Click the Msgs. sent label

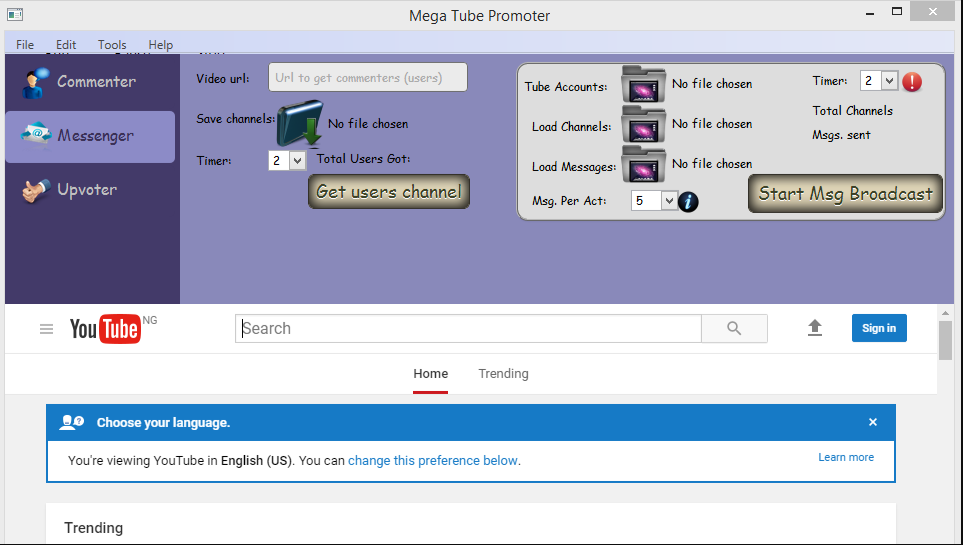841,135
